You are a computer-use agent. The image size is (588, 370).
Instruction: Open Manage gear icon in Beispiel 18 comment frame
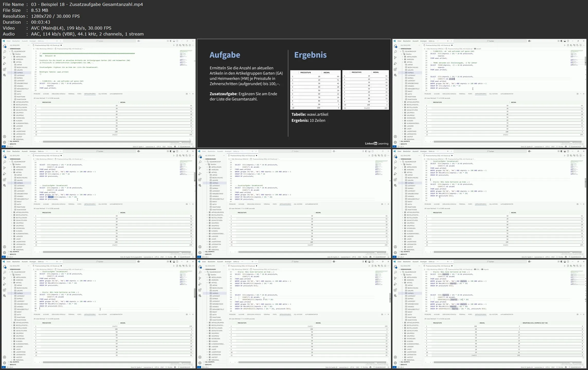pyautogui.click(x=4, y=142)
